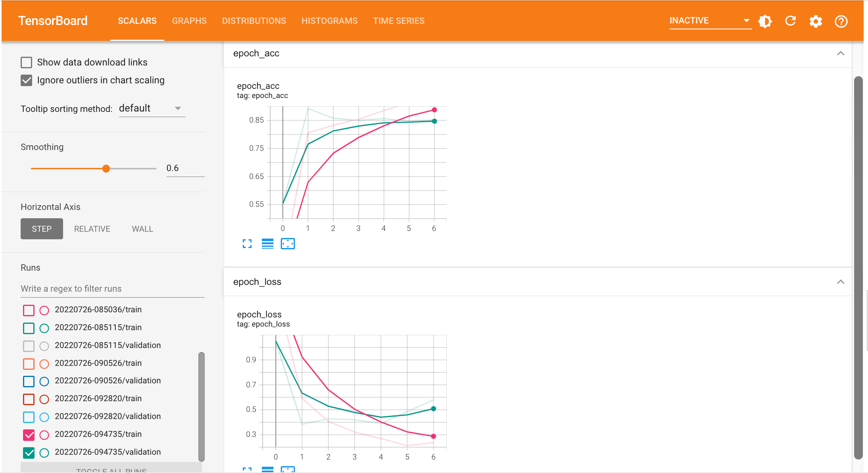Open the TensorBoard help dialog
868x473 pixels.
pyautogui.click(x=841, y=21)
